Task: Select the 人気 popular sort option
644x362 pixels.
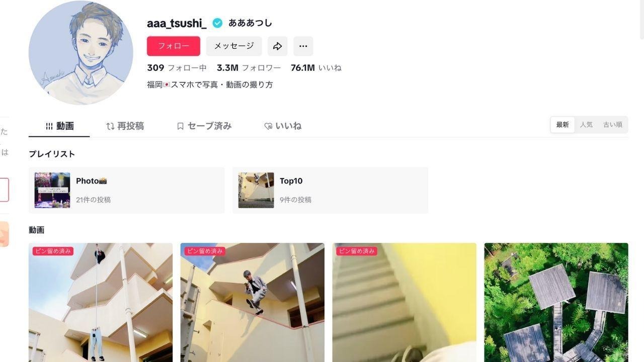Action: [x=586, y=125]
